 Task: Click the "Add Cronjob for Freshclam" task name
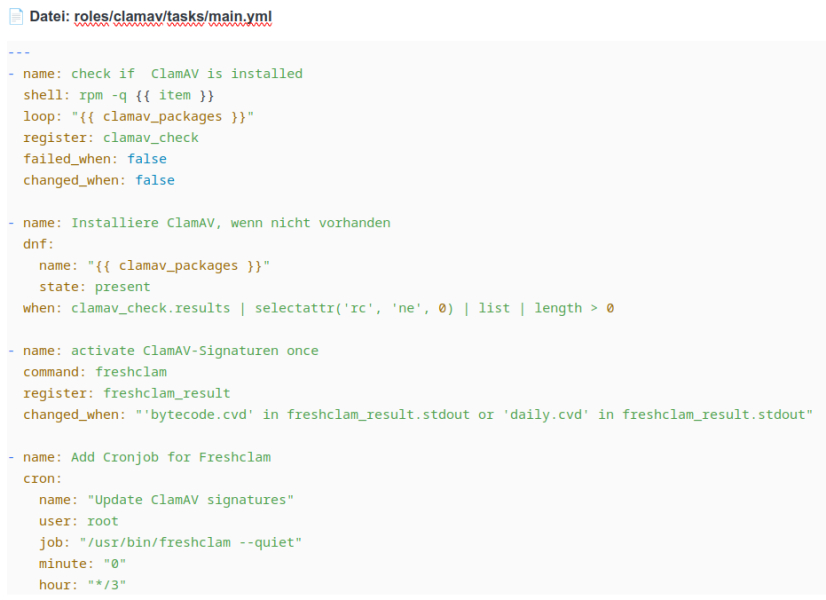170,457
